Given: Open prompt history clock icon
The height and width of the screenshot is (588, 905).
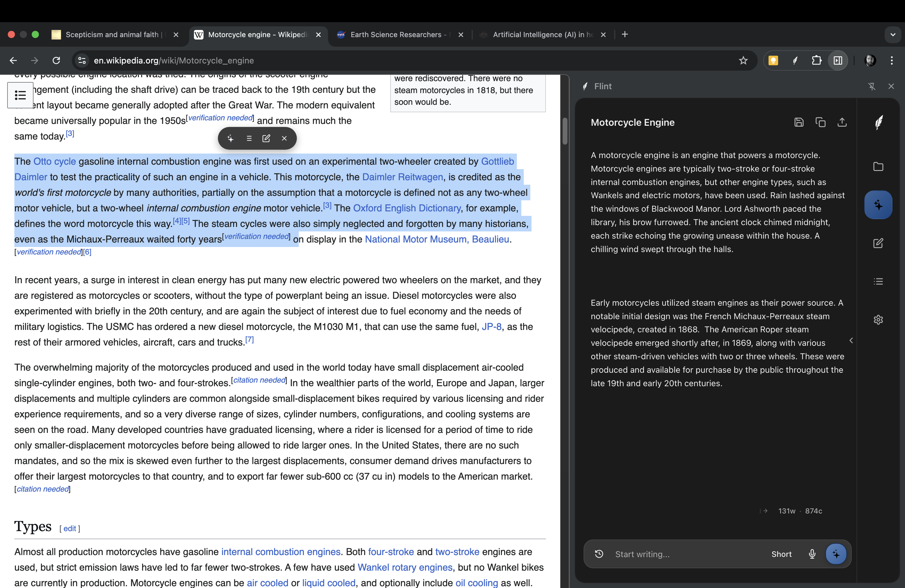Looking at the screenshot, I should pyautogui.click(x=599, y=554).
